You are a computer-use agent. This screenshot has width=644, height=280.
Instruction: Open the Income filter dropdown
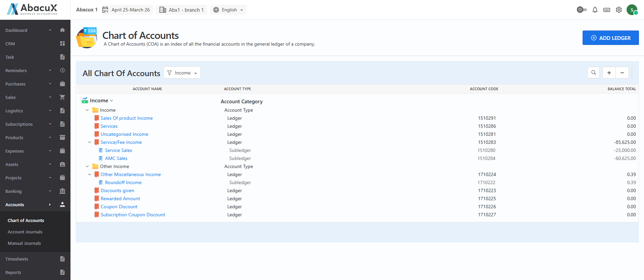[182, 73]
